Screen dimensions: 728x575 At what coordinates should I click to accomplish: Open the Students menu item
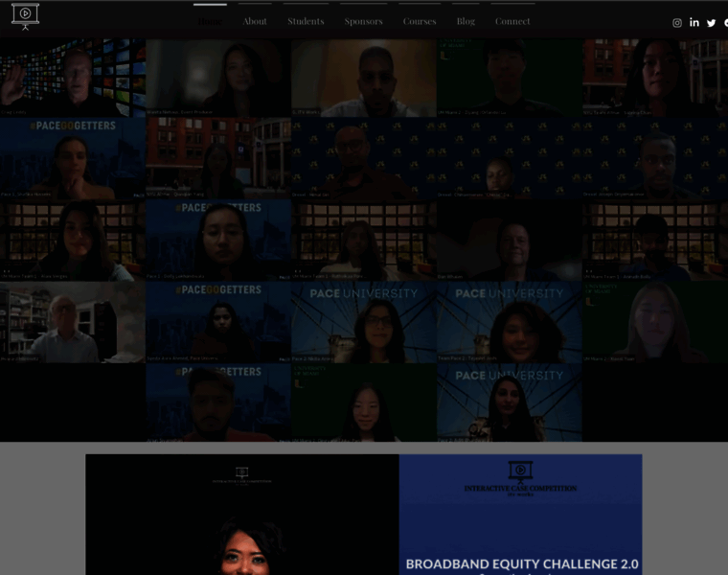[x=306, y=21]
